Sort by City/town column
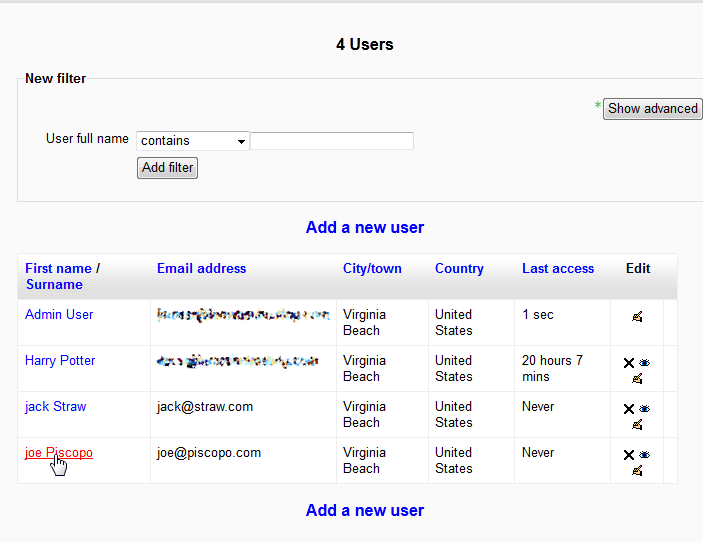The height and width of the screenshot is (543, 703). click(372, 268)
